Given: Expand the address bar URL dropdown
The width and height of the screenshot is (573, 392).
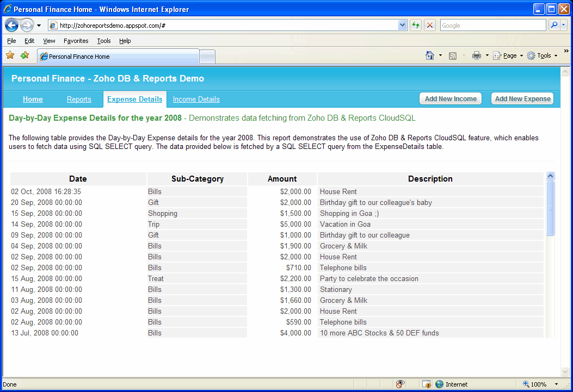Looking at the screenshot, I should pos(403,25).
